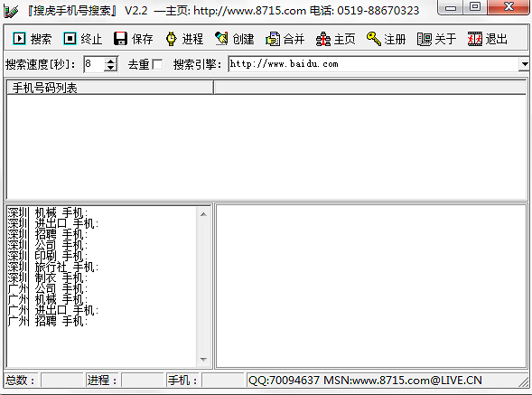Select keyword 广州 进出口 手机:
Screen dimensions: 532x395
[53, 310]
